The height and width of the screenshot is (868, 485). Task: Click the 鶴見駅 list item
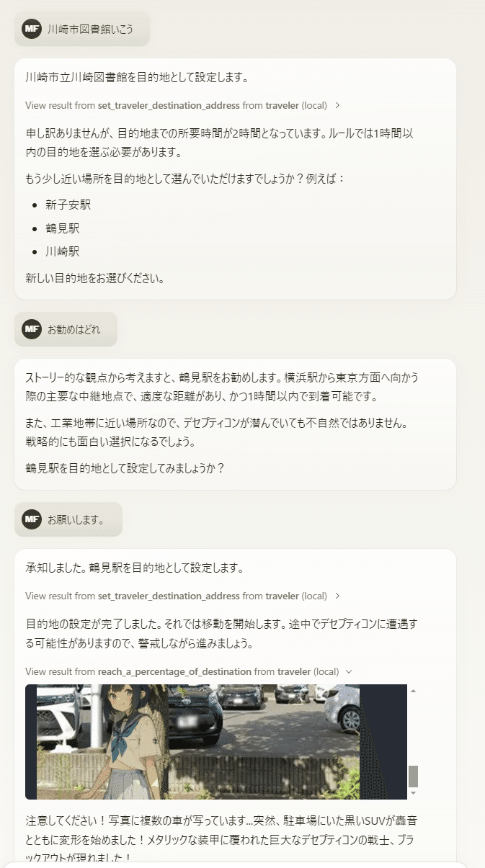pyautogui.click(x=63, y=228)
